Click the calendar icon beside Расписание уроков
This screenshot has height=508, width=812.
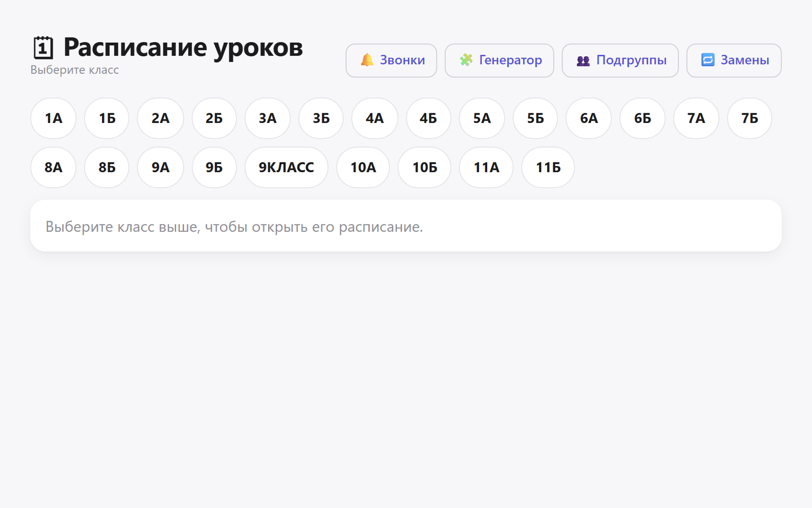coord(43,48)
